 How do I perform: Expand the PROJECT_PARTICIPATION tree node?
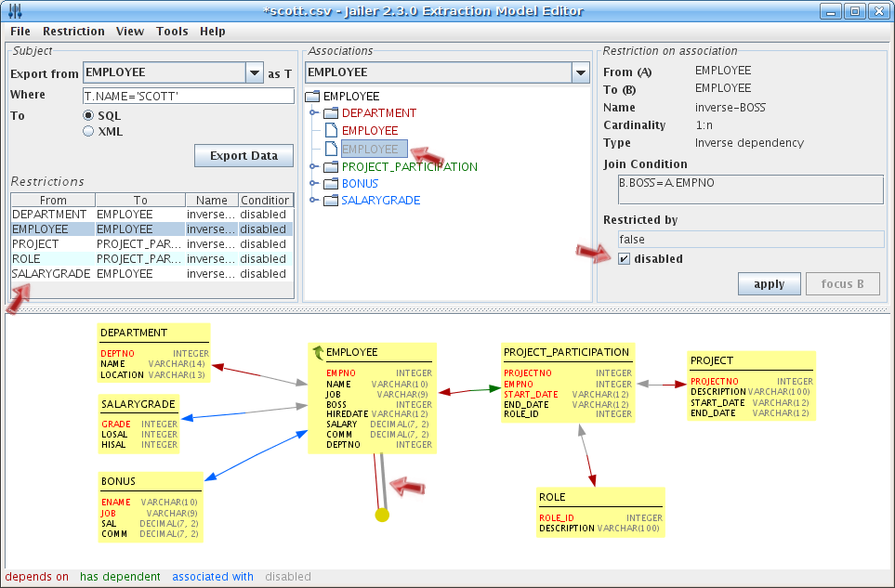pos(313,167)
